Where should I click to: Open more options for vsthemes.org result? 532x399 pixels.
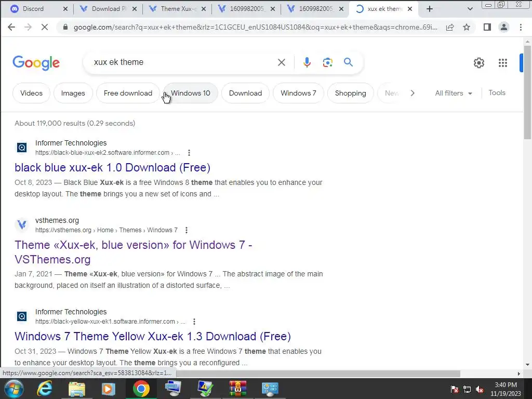point(187,230)
